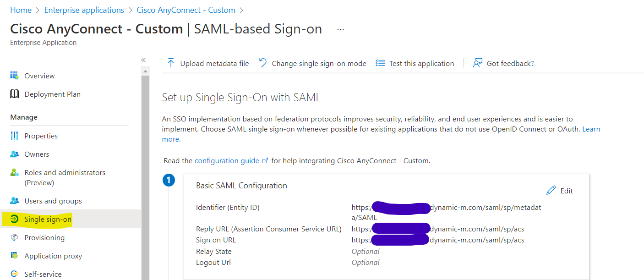The width and height of the screenshot is (644, 280).
Task: Open the configuration guide external link
Action: pos(228,160)
